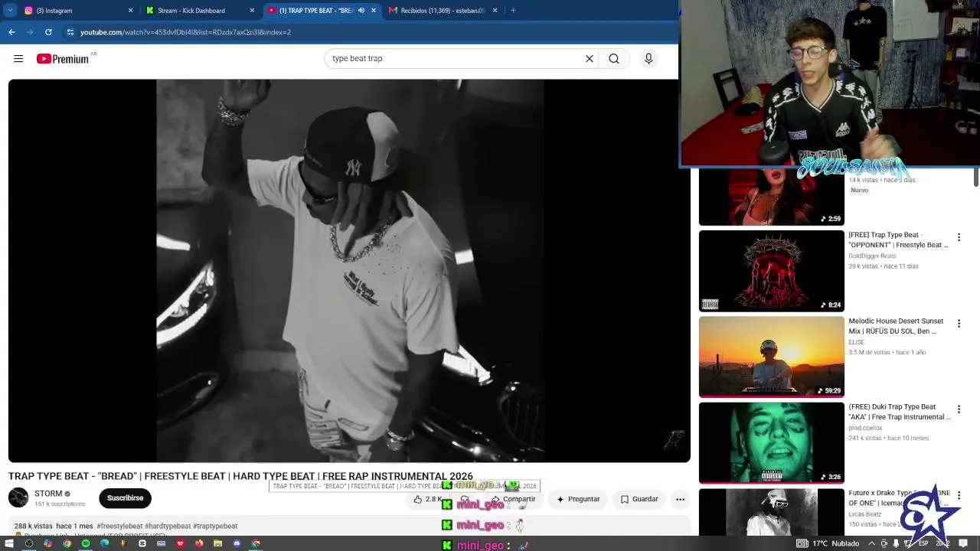Open (FREE) Duki Trap Type Beat title
Screen dimensions: 980x551
899,412
